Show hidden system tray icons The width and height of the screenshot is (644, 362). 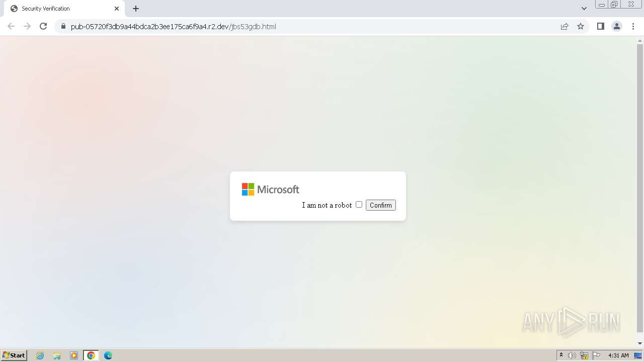tap(561, 355)
